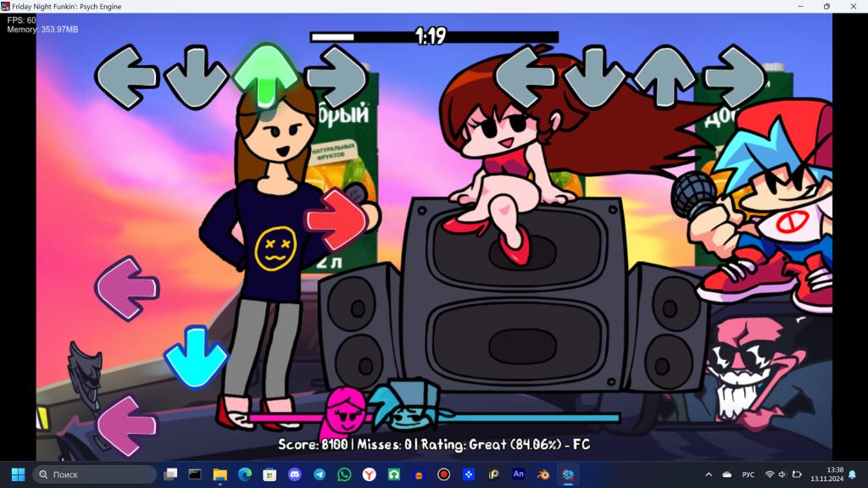Click the gray down arrow in the left-side strumline
868x488 pixels.
coord(196,77)
